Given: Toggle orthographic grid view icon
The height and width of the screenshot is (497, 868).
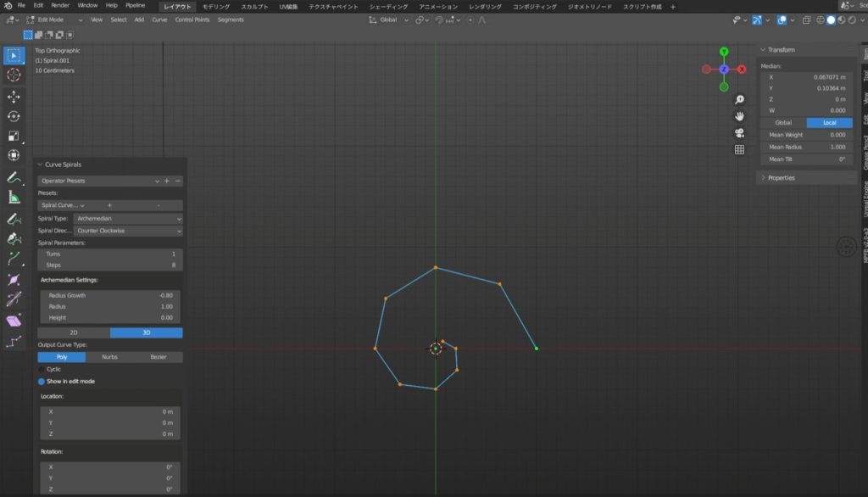Looking at the screenshot, I should click(739, 149).
